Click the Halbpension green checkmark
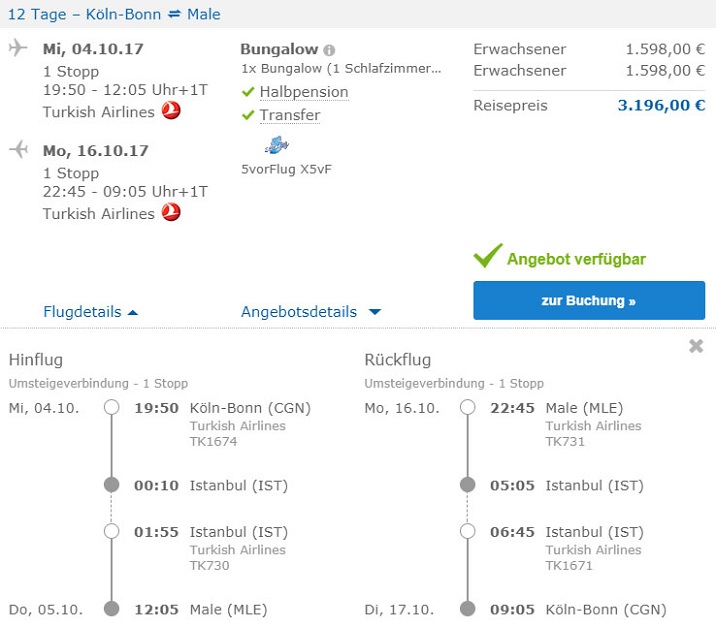The height and width of the screenshot is (627, 716). pyautogui.click(x=248, y=92)
